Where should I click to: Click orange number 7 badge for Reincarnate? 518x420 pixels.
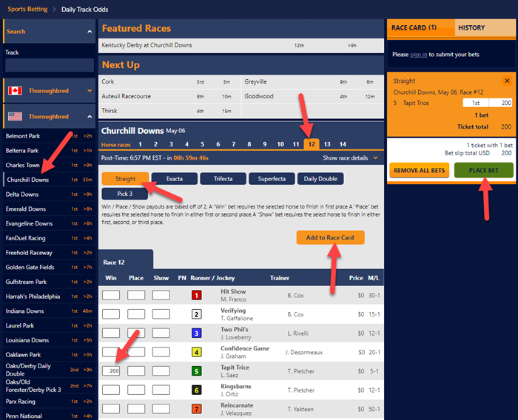coord(197,409)
